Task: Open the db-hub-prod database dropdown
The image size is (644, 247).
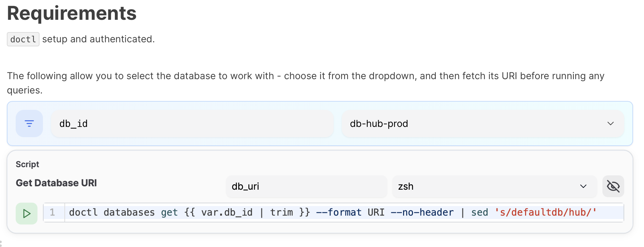Action: (482, 123)
